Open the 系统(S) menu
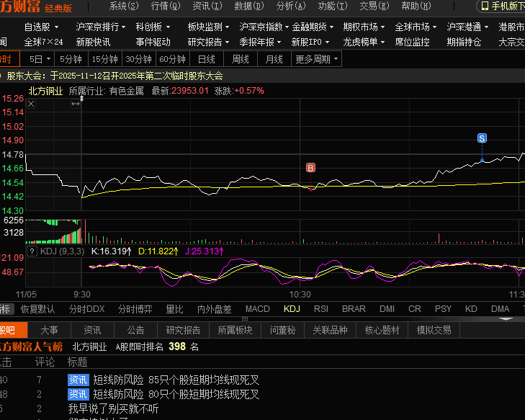525x420 pixels. tap(124, 6)
